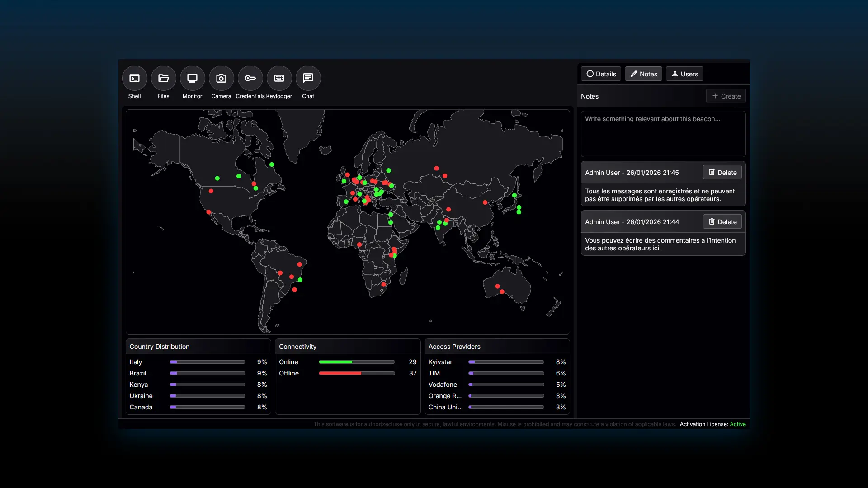
Task: Click the Italy country distribution bar
Action: (207, 362)
